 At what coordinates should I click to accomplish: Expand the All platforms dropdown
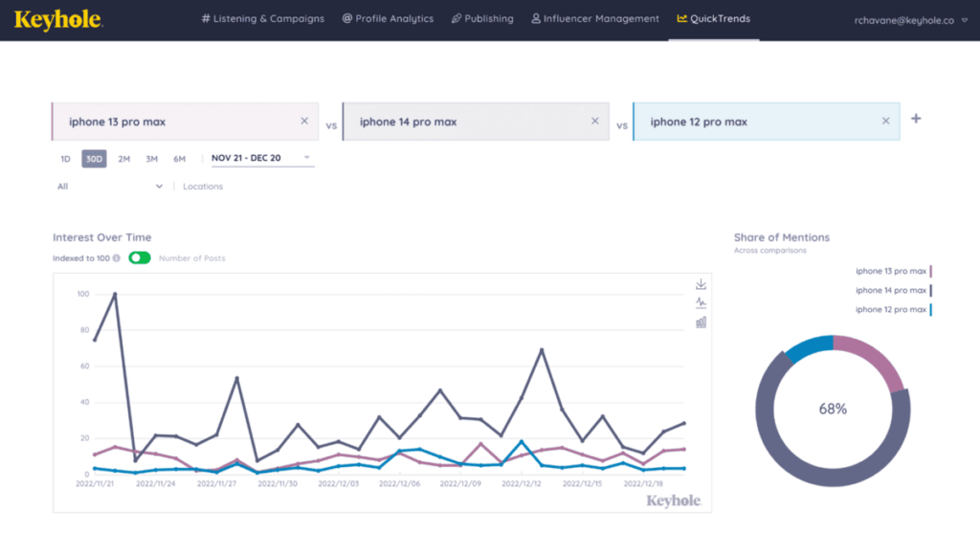click(x=110, y=187)
